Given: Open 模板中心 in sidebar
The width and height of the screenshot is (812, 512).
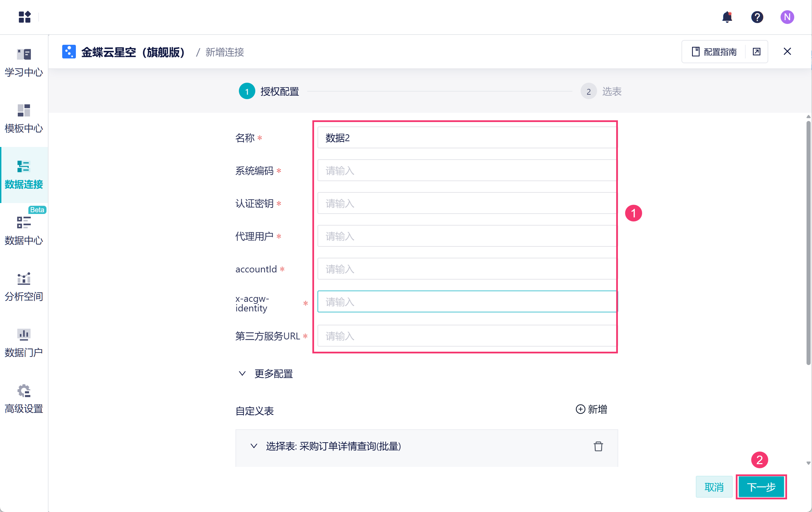Looking at the screenshot, I should pyautogui.click(x=24, y=119).
